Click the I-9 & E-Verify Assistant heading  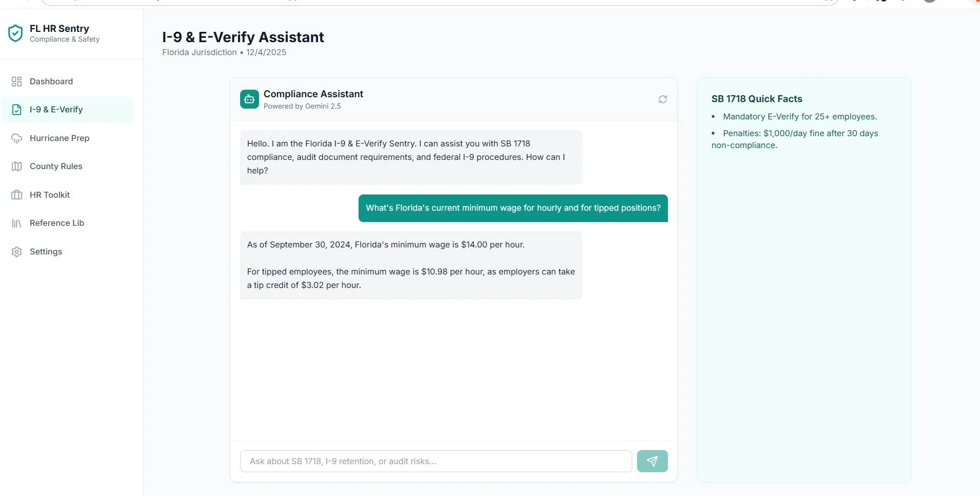(243, 37)
